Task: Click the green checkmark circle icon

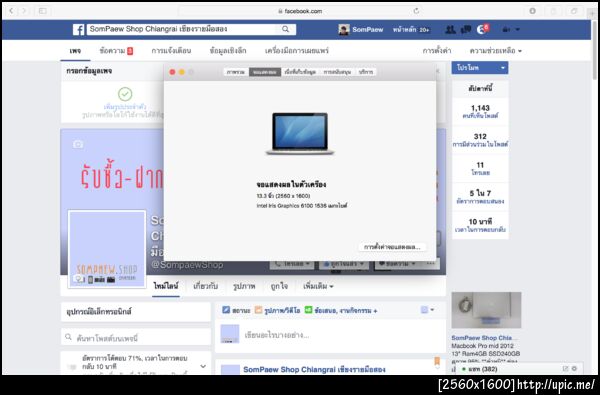Action: (x=125, y=94)
